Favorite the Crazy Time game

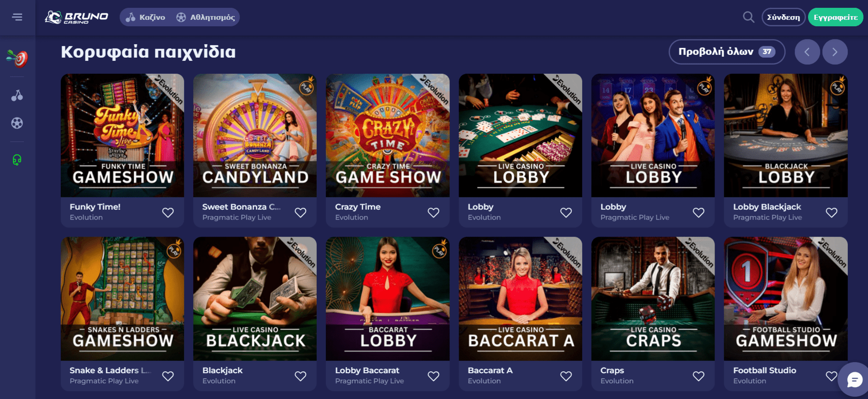pos(433,213)
